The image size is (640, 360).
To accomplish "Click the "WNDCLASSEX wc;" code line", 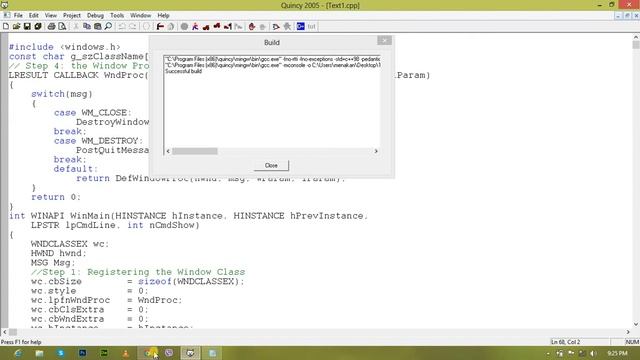I will (x=70, y=244).
